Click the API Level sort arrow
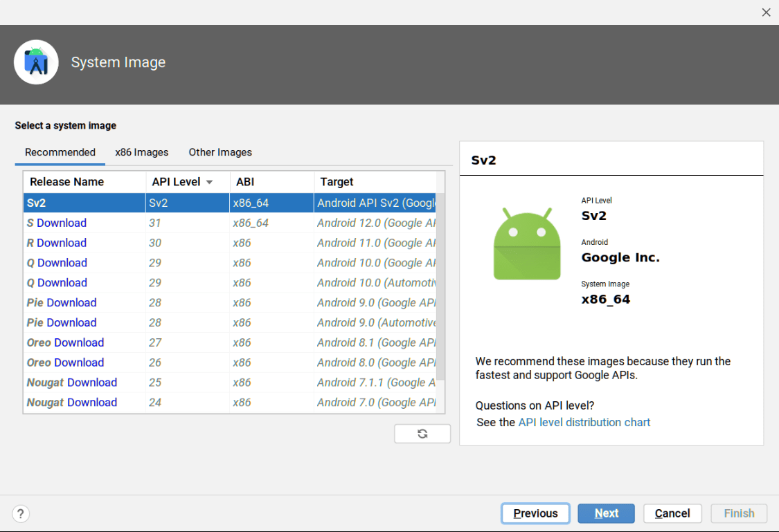The image size is (779, 532). coord(209,181)
